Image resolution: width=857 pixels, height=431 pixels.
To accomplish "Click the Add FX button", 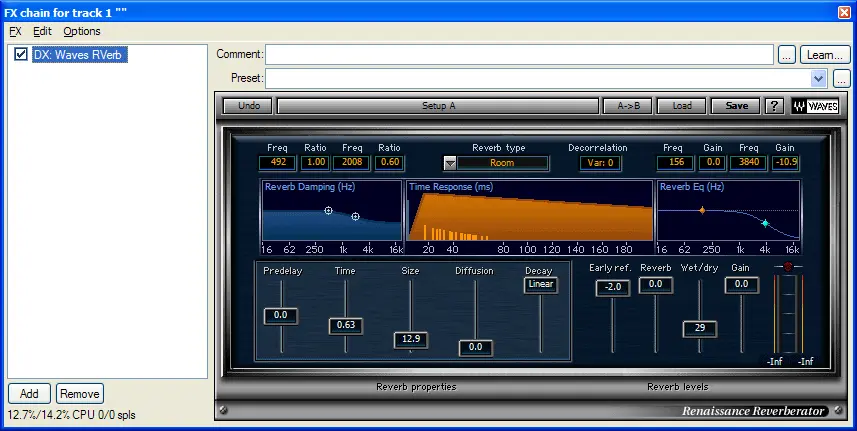I will point(30,394).
